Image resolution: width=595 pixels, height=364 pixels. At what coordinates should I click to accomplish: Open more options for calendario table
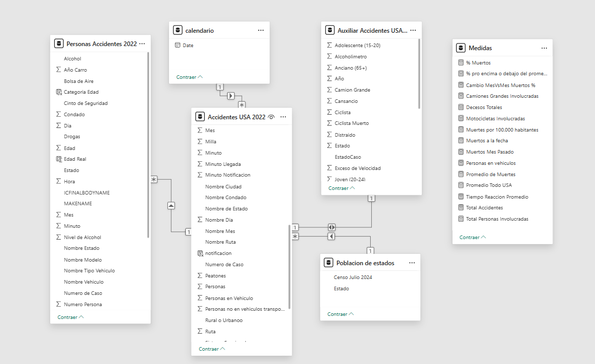[261, 30]
